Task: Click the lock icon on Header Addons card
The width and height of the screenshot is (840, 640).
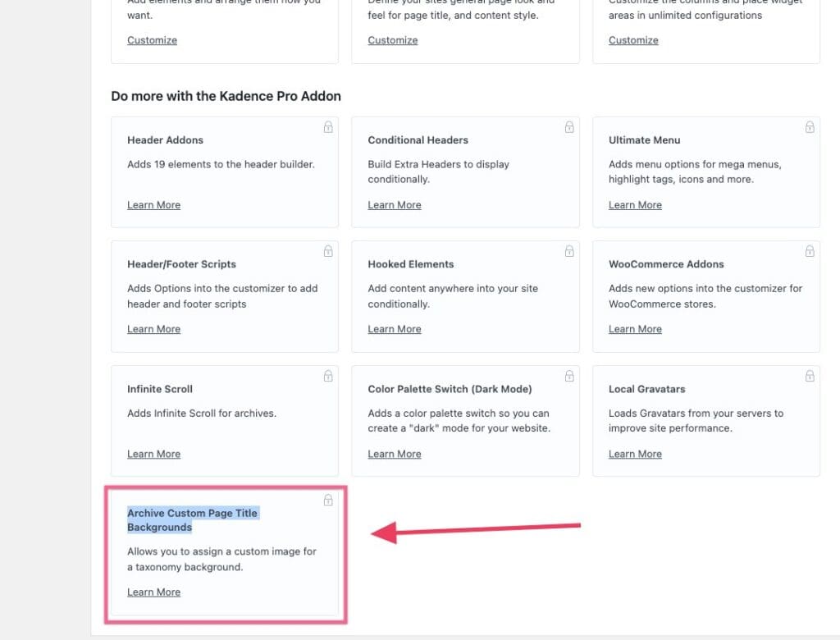Action: [328, 127]
